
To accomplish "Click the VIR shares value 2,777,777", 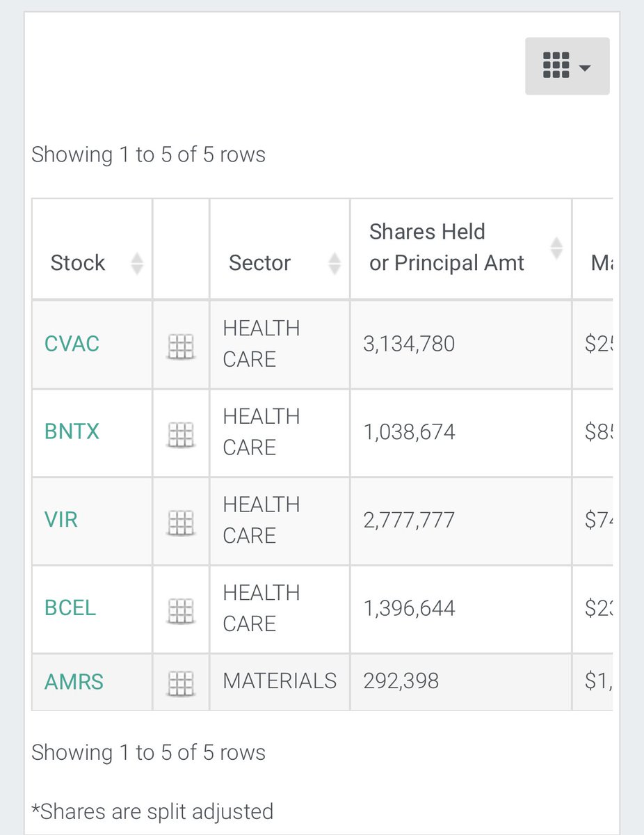I will 409,520.
